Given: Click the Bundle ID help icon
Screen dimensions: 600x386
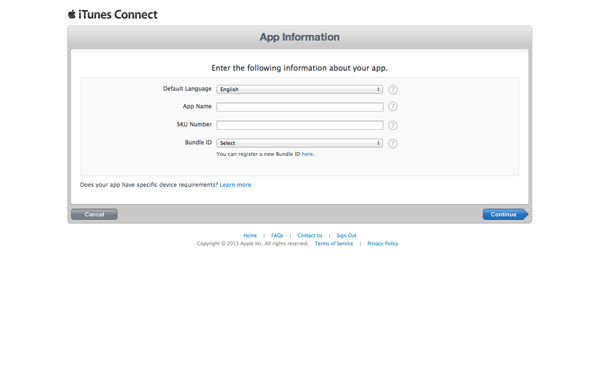Looking at the screenshot, I should coord(393,143).
